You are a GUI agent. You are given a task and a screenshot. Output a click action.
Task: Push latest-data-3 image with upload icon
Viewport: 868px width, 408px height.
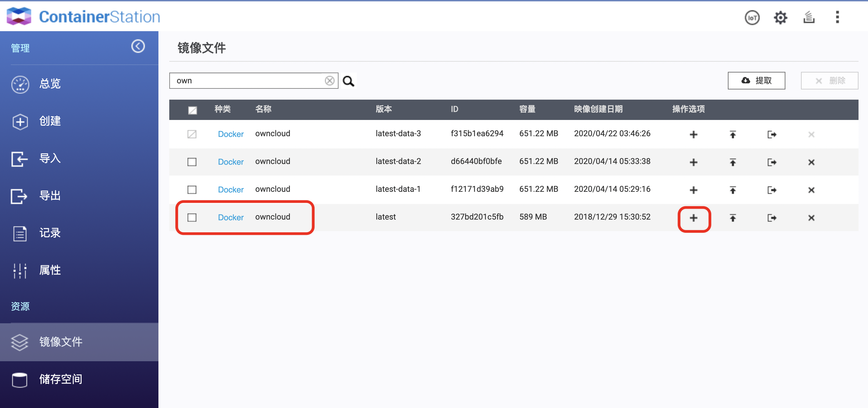click(733, 135)
